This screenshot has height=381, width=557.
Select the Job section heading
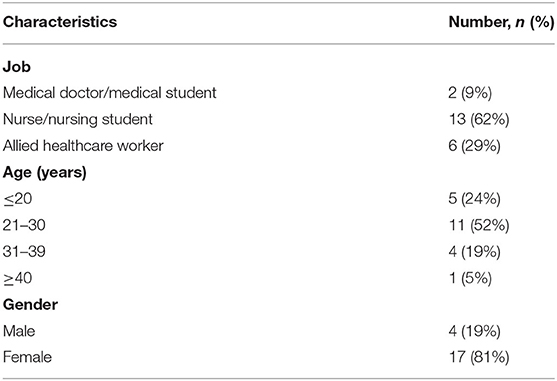pos(17,67)
